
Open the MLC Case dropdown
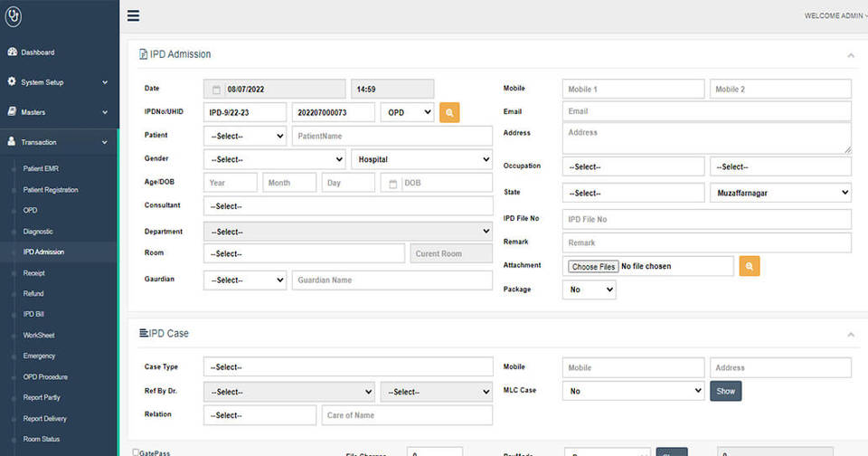633,391
